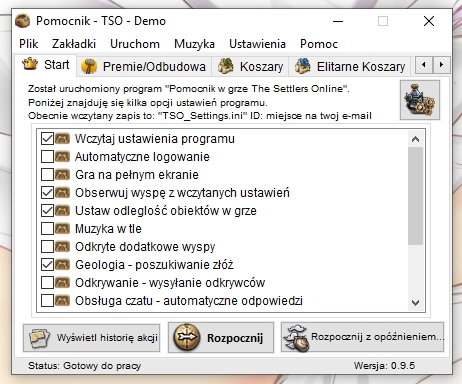Click the barracks icon on Koszary tab
Image resolution: width=462 pixels, height=384 pixels.
point(226,66)
